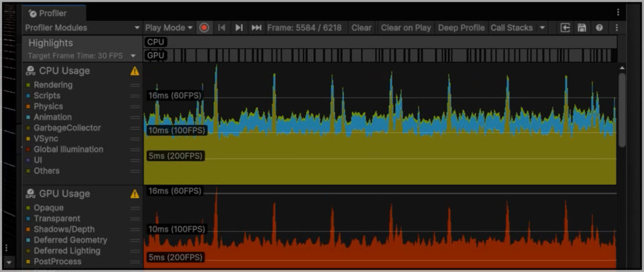Expand the Target Frame Time dropdown
The height and width of the screenshot is (272, 644).
133,55
